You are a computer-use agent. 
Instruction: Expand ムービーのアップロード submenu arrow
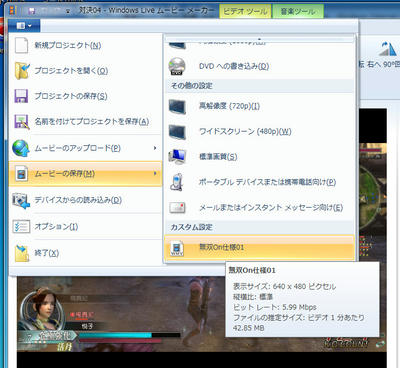[x=155, y=148]
